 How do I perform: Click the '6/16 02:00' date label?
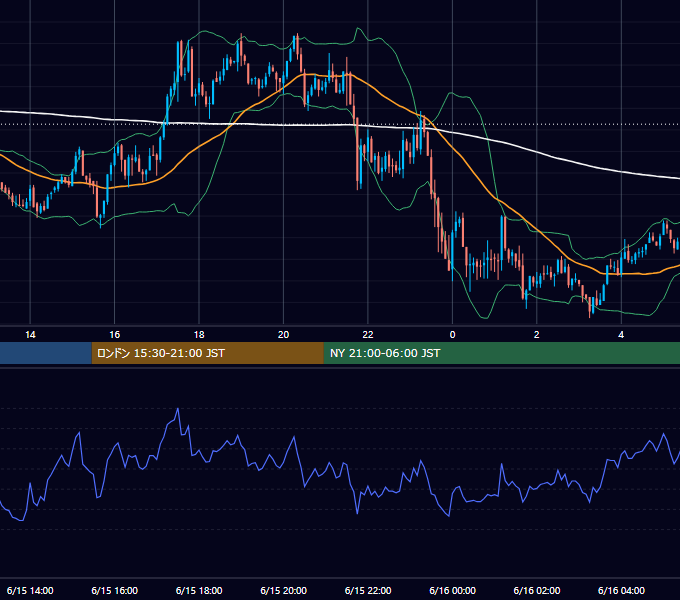[x=536, y=590]
